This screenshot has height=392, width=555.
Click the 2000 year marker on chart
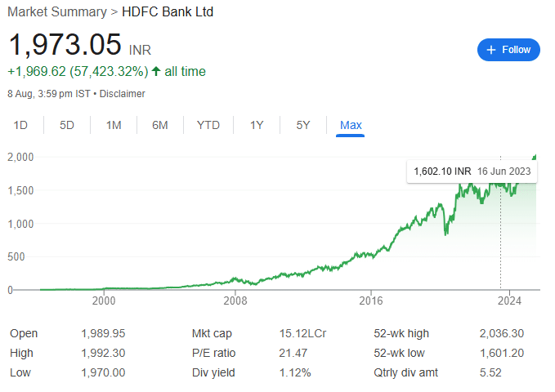tap(104, 301)
